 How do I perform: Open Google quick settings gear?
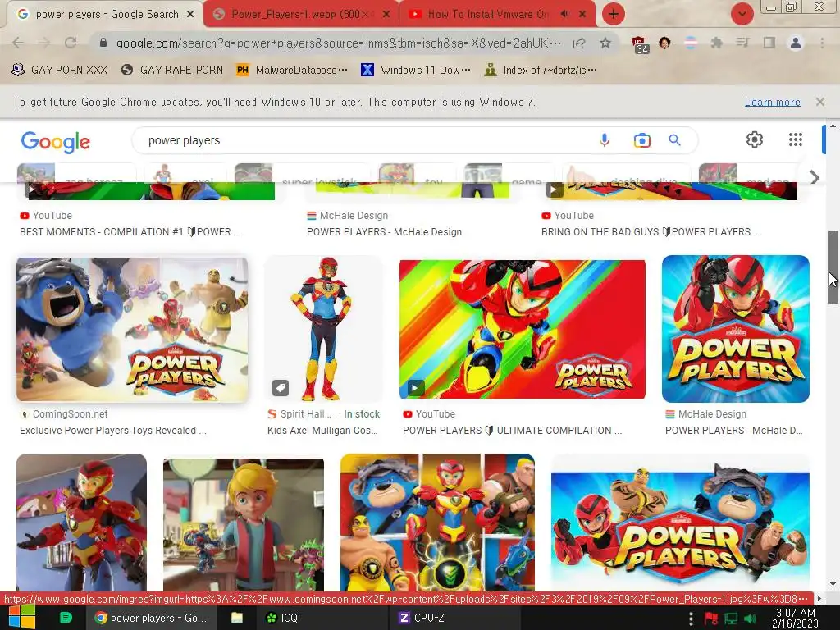(755, 139)
